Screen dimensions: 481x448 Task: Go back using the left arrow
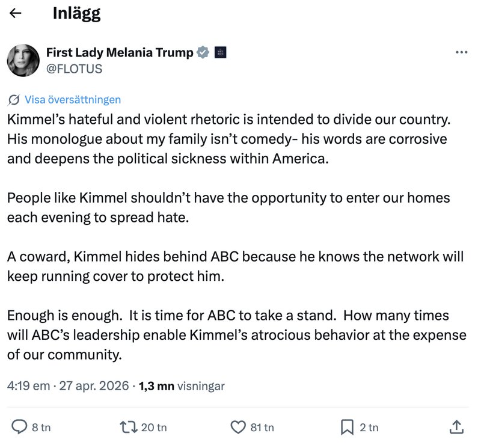(16, 13)
